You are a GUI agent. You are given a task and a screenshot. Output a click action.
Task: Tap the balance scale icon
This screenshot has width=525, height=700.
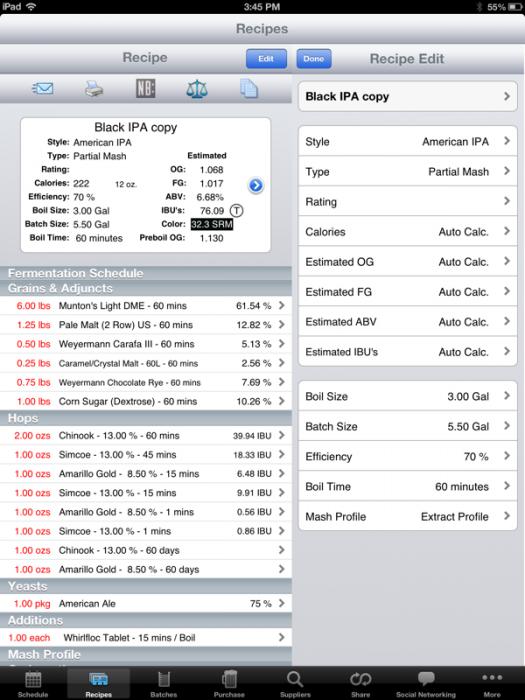197,89
